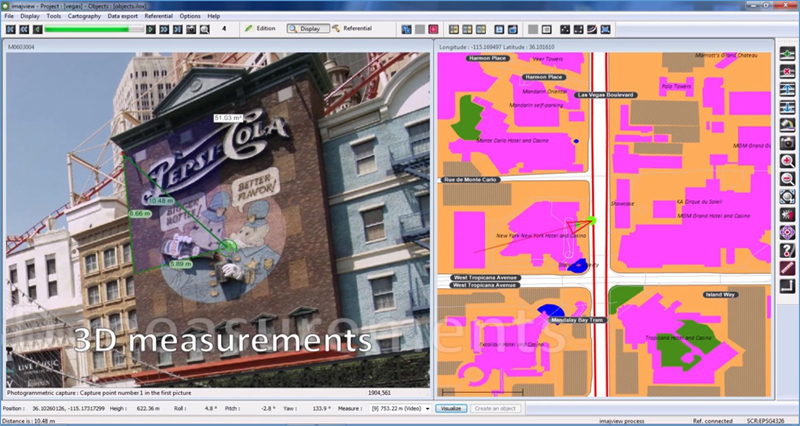Click the blue linked-views toolbar icon

pyautogui.click(x=407, y=29)
